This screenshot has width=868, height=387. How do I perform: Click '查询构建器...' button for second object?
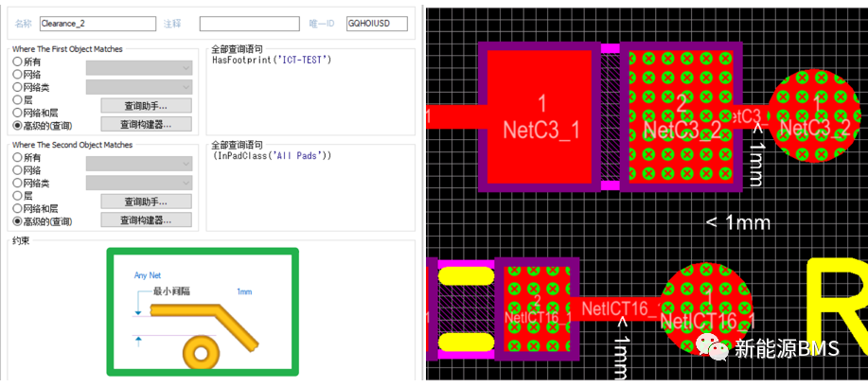coord(146,220)
